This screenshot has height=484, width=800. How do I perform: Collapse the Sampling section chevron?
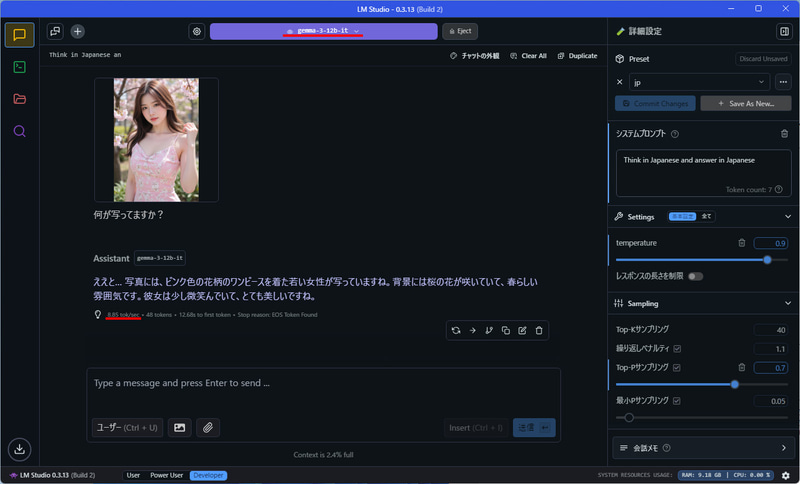tap(788, 303)
